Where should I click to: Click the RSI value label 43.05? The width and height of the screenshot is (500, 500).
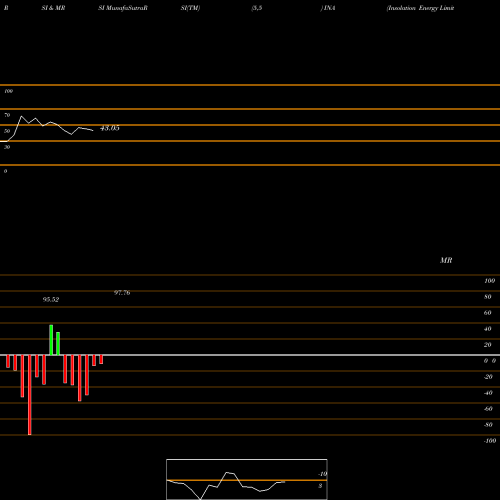[110, 128]
